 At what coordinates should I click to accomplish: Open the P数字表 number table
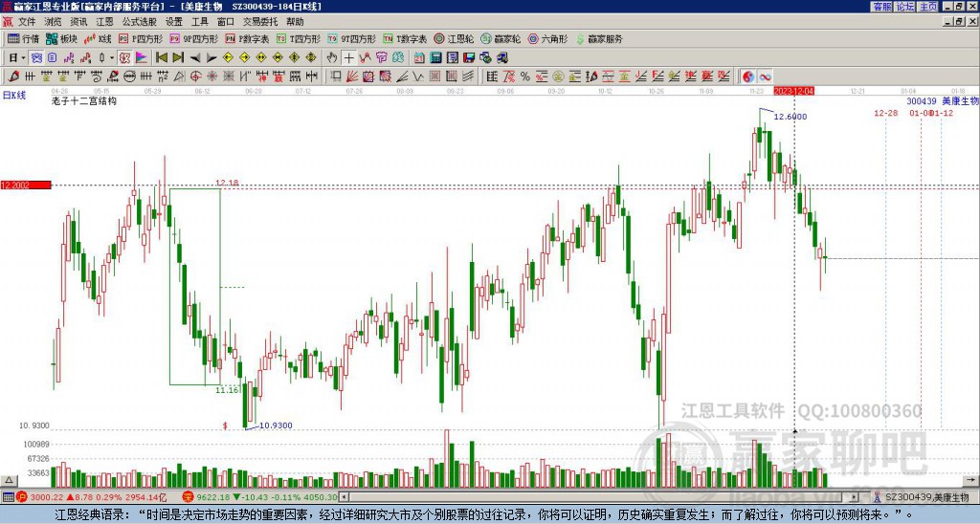coord(247,38)
